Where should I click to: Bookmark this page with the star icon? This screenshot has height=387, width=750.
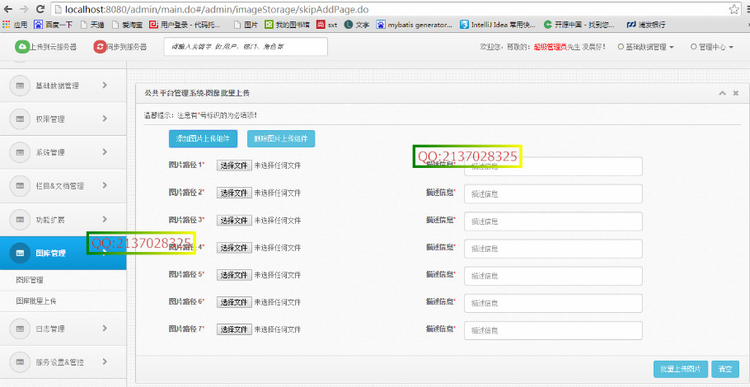pos(734,9)
